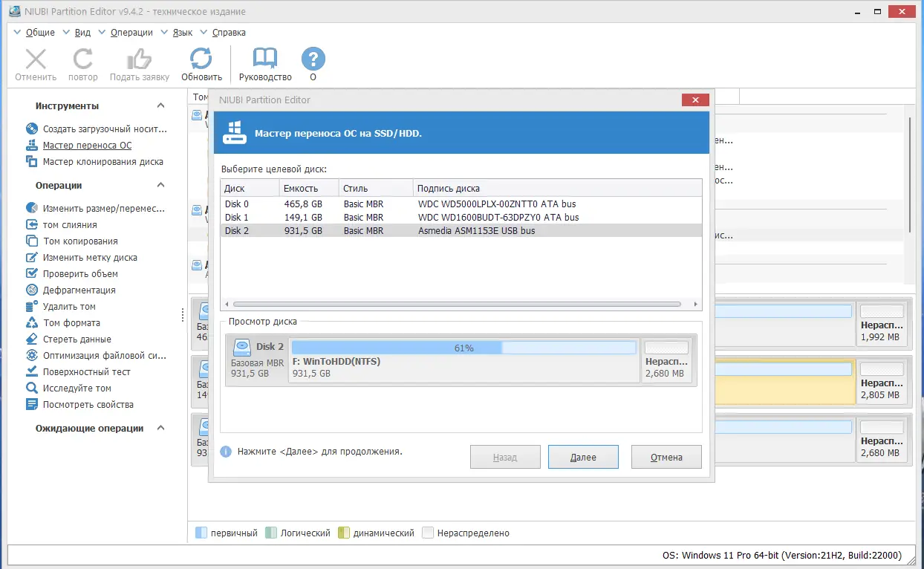Click the Подпись диска column header
The width and height of the screenshot is (924, 569).
tap(557, 188)
